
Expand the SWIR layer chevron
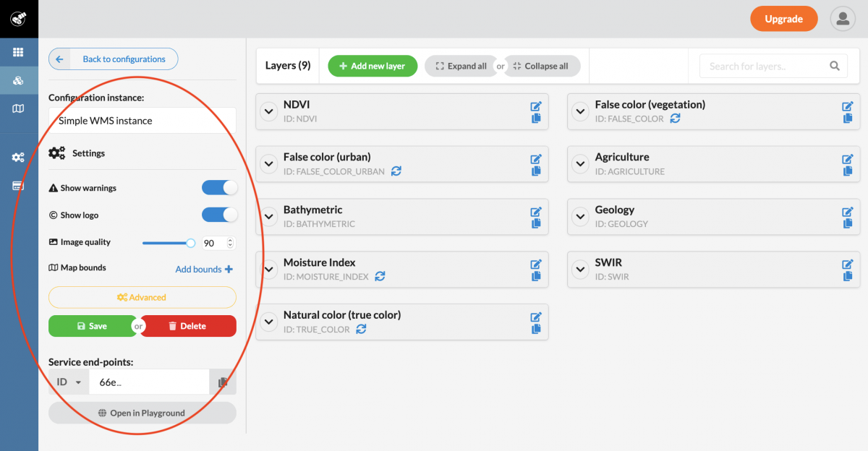(580, 269)
